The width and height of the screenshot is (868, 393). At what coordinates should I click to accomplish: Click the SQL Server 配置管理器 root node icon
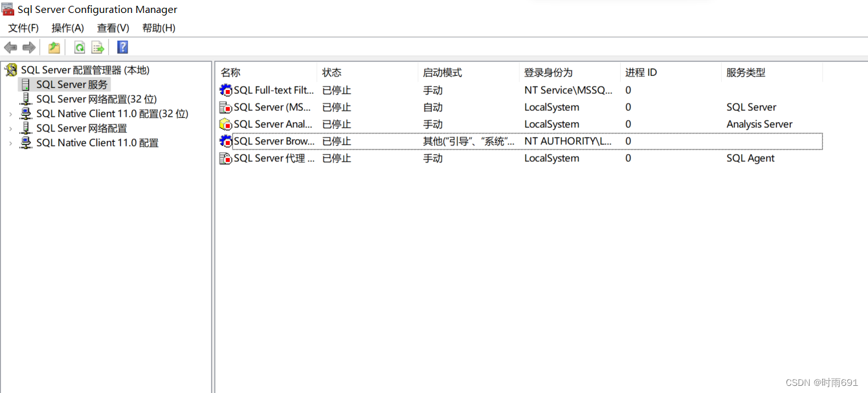(11, 70)
